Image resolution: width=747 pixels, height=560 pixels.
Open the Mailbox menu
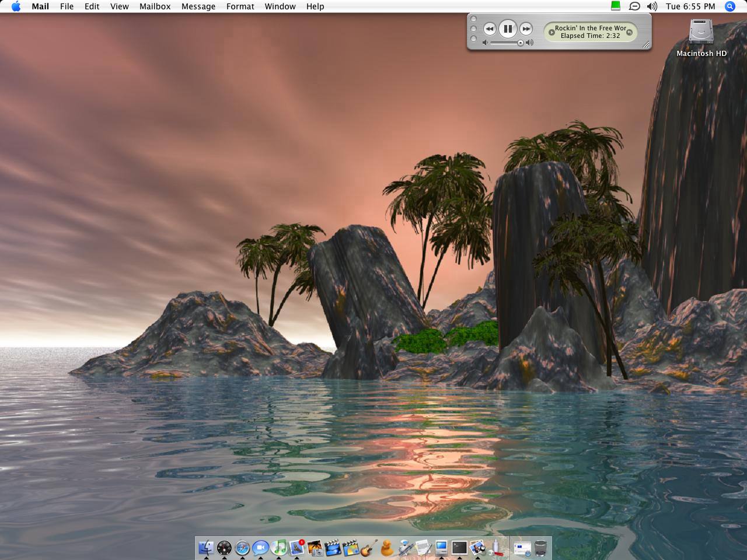coord(155,6)
